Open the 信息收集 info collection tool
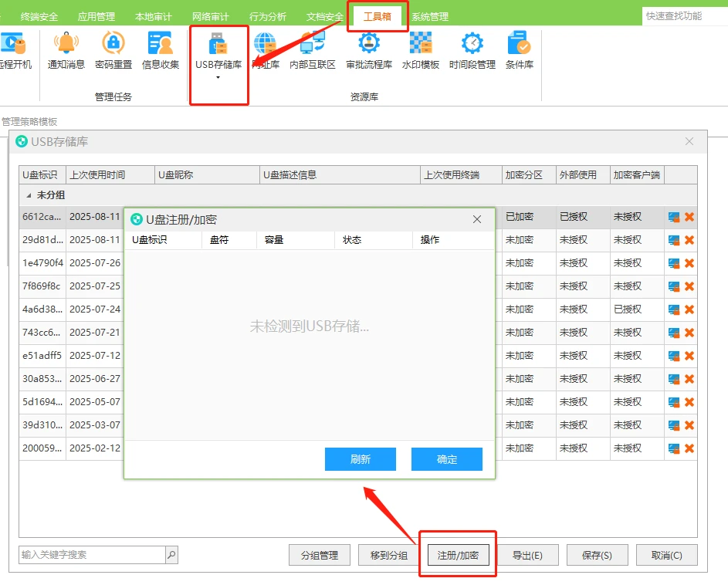 click(x=160, y=50)
